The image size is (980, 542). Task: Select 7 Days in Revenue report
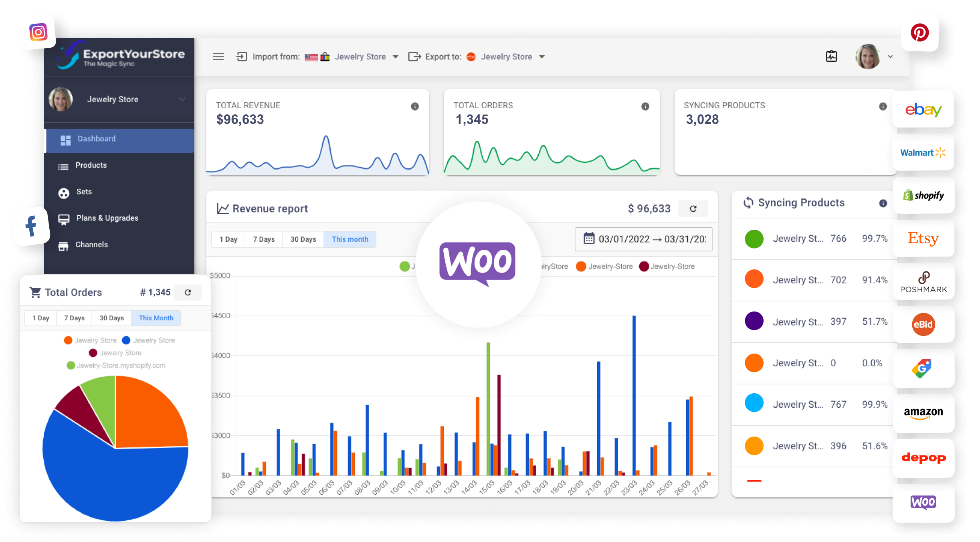point(263,239)
